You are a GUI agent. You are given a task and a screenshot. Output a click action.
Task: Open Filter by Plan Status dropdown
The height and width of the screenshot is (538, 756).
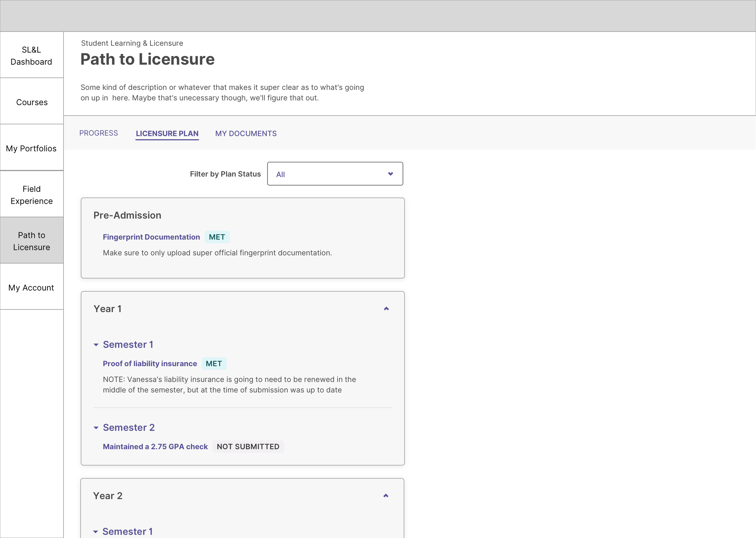pyautogui.click(x=335, y=174)
